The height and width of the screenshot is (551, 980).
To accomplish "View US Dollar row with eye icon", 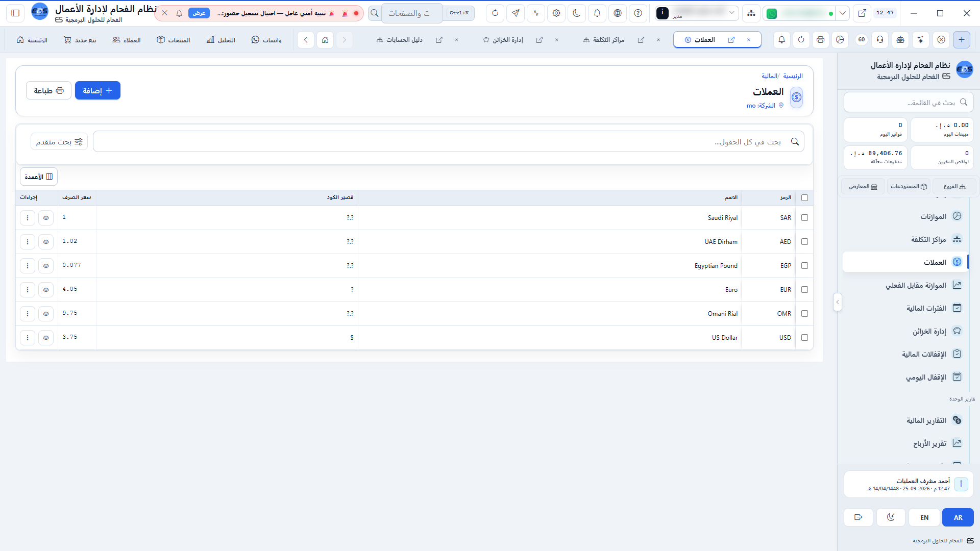I will pos(46,338).
